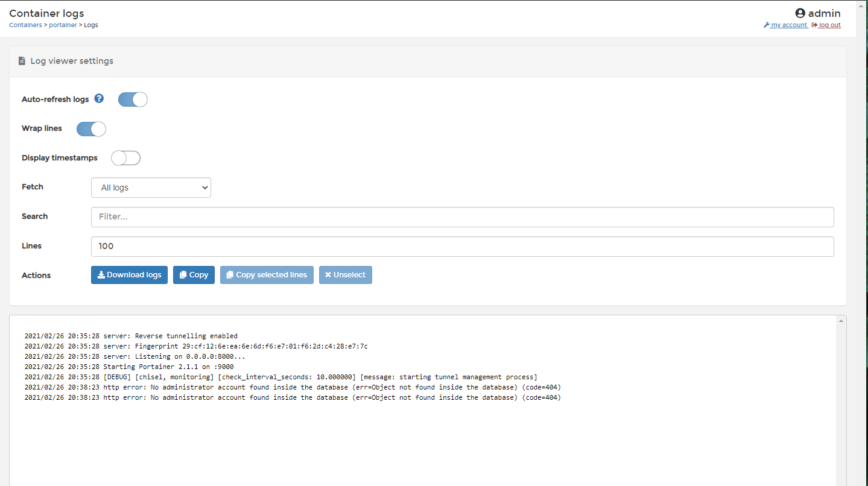Enable the Display timestamps toggle
The width and height of the screenshot is (868, 486).
125,157
